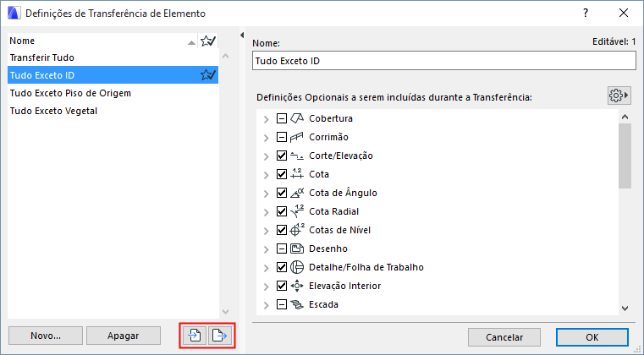Uncheck the Corte/Elevação checkbox
This screenshot has width=644, height=355.
[x=283, y=156]
